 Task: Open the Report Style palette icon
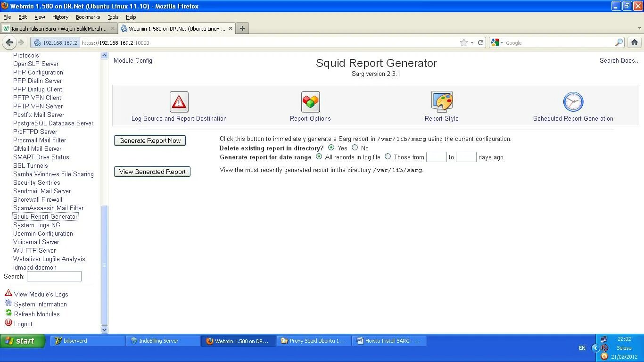click(442, 102)
